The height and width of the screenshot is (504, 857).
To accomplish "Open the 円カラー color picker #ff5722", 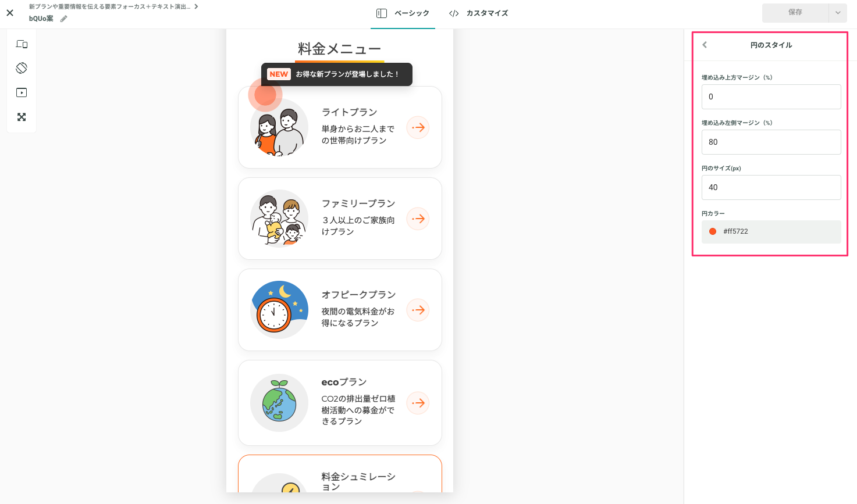I will click(771, 231).
